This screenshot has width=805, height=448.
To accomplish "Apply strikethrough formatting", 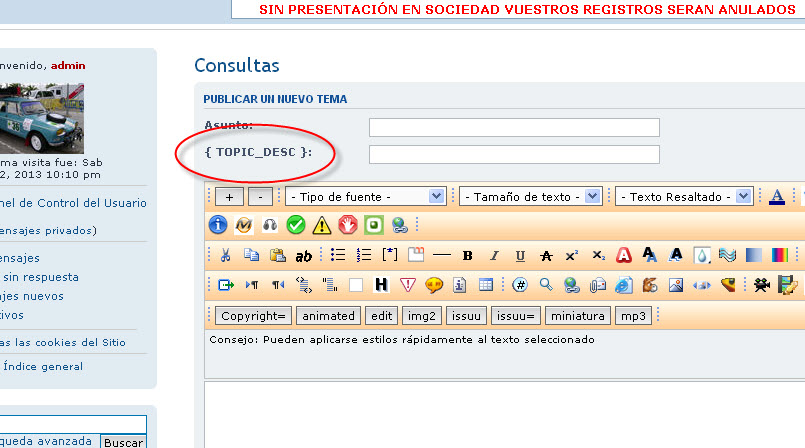I will click(546, 256).
